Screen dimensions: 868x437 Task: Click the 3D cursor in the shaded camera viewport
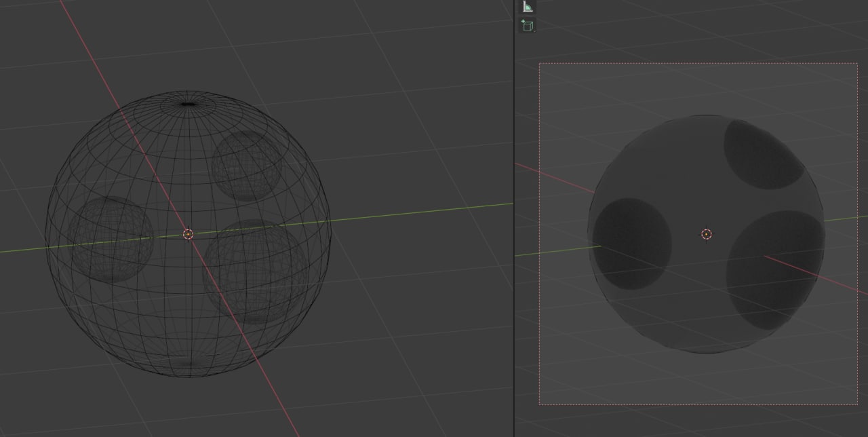706,234
